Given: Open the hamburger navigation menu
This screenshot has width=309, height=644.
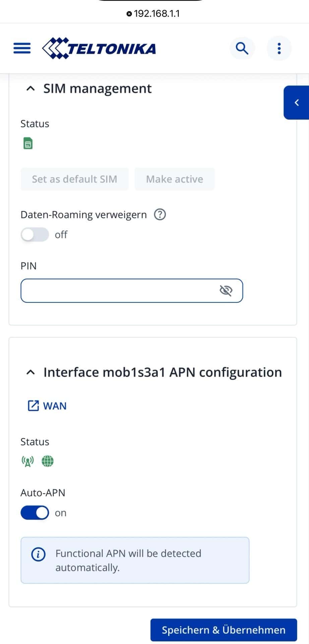Looking at the screenshot, I should click(x=21, y=48).
